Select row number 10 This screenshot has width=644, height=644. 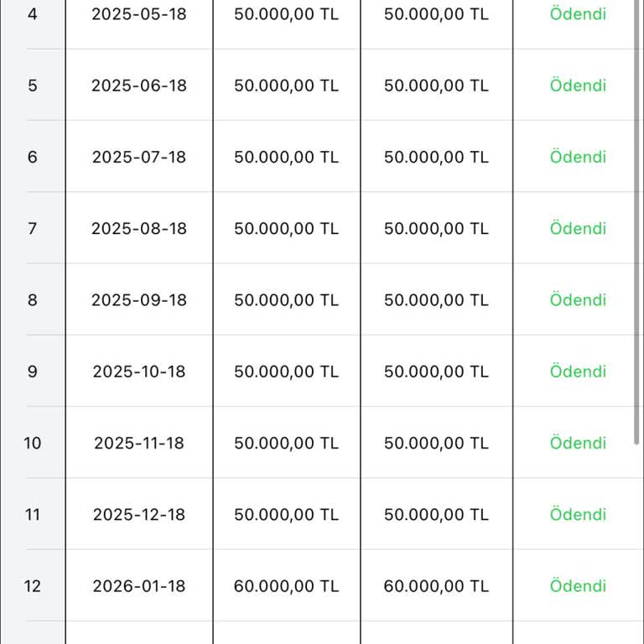pyautogui.click(x=33, y=443)
